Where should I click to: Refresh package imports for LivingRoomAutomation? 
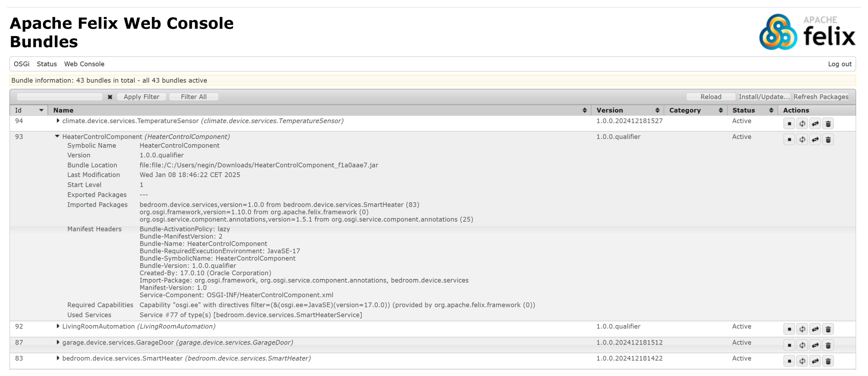(802, 329)
